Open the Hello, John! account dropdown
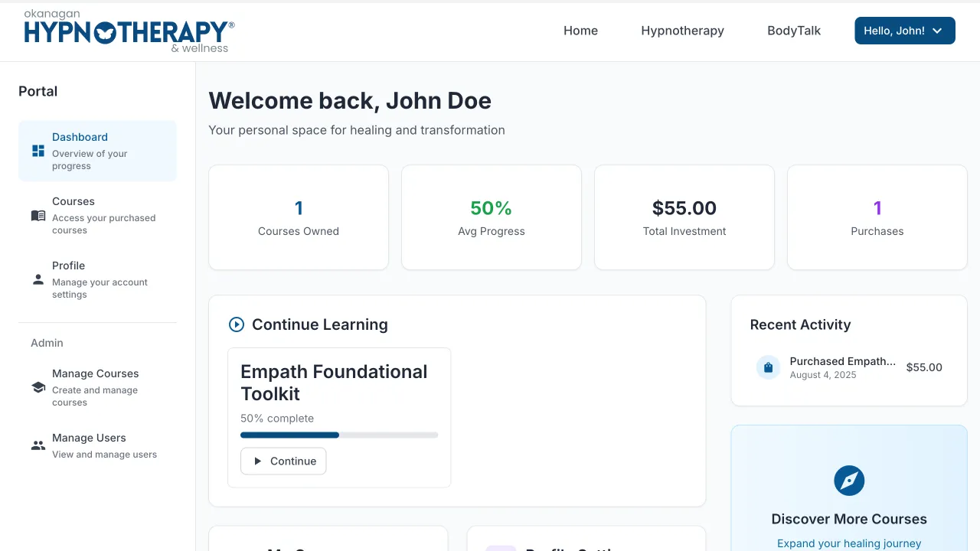 coord(904,30)
